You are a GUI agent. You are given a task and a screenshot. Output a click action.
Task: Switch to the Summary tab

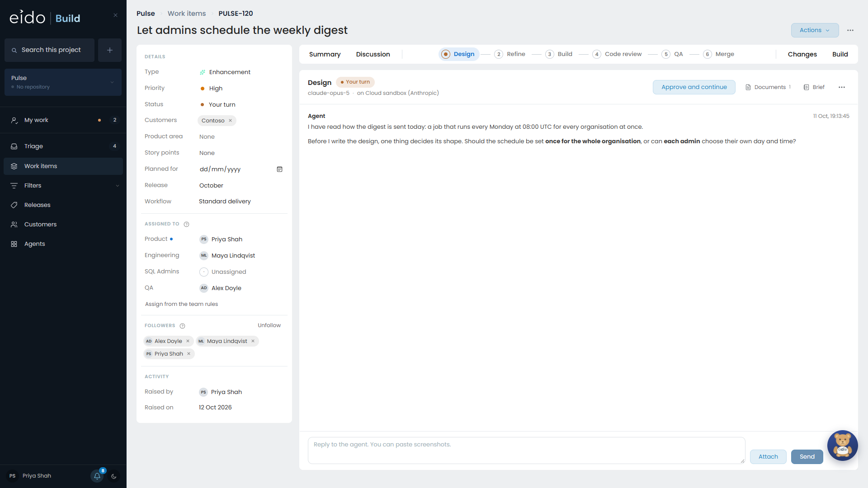pyautogui.click(x=325, y=54)
